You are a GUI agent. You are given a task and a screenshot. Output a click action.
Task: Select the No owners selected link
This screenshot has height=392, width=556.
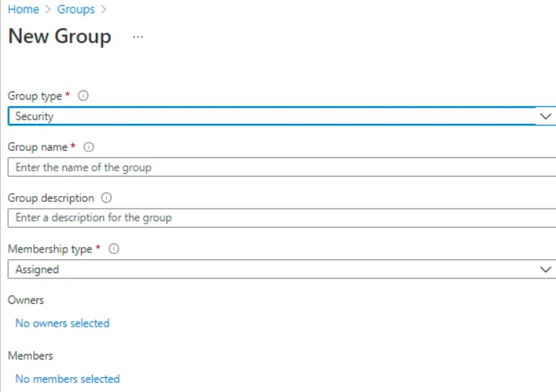[62, 323]
